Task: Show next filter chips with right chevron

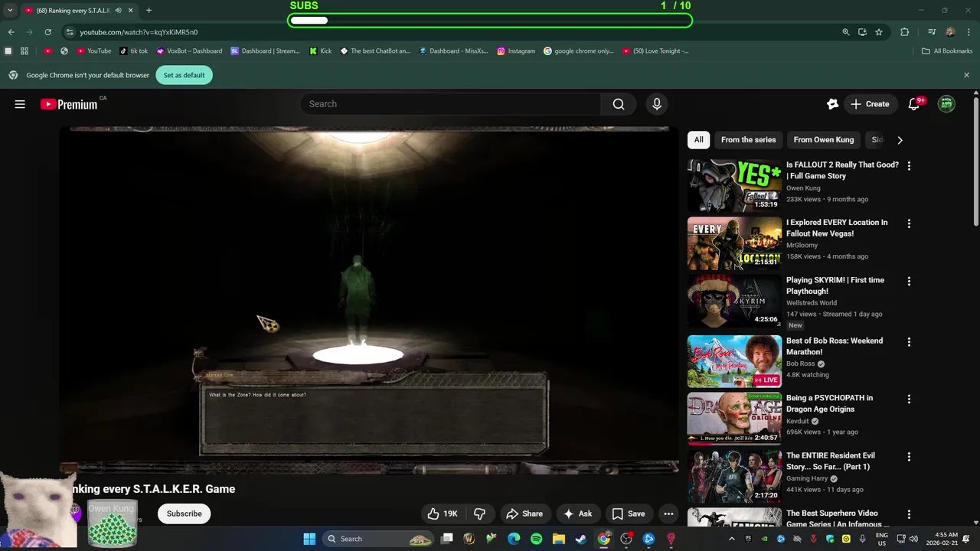Action: (900, 140)
